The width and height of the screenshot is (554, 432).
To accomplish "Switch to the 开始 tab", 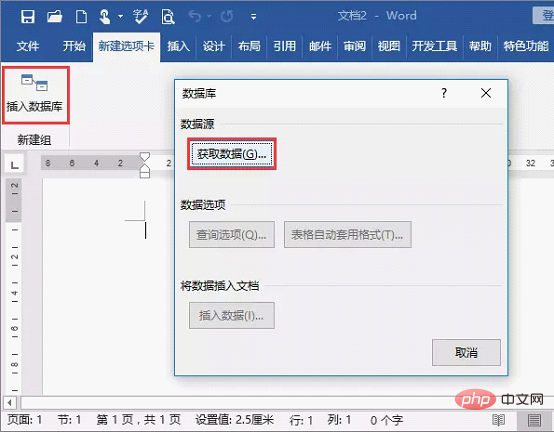I will [x=74, y=46].
